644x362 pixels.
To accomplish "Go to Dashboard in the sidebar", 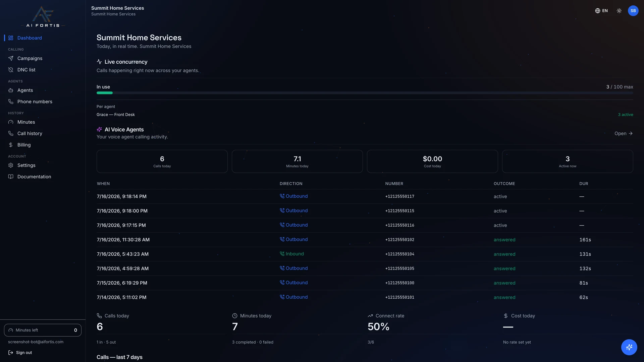I will [x=43, y=38].
